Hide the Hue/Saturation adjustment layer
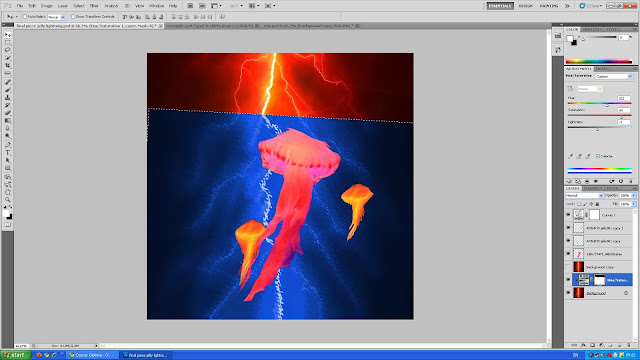The height and width of the screenshot is (360, 640). click(x=569, y=280)
